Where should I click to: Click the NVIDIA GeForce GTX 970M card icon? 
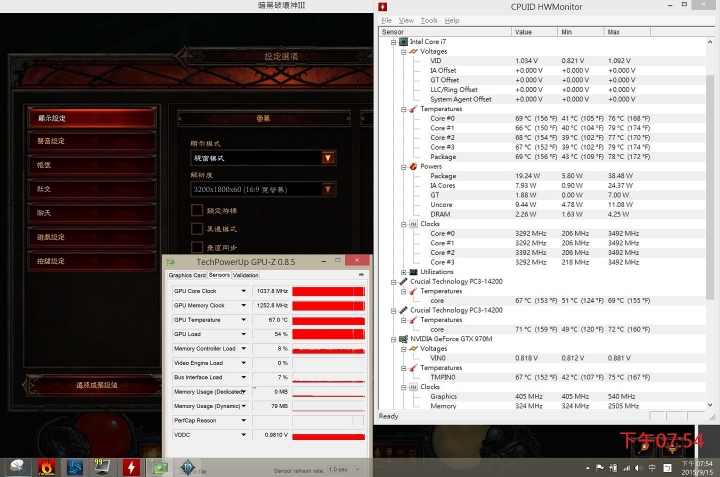tap(403, 339)
